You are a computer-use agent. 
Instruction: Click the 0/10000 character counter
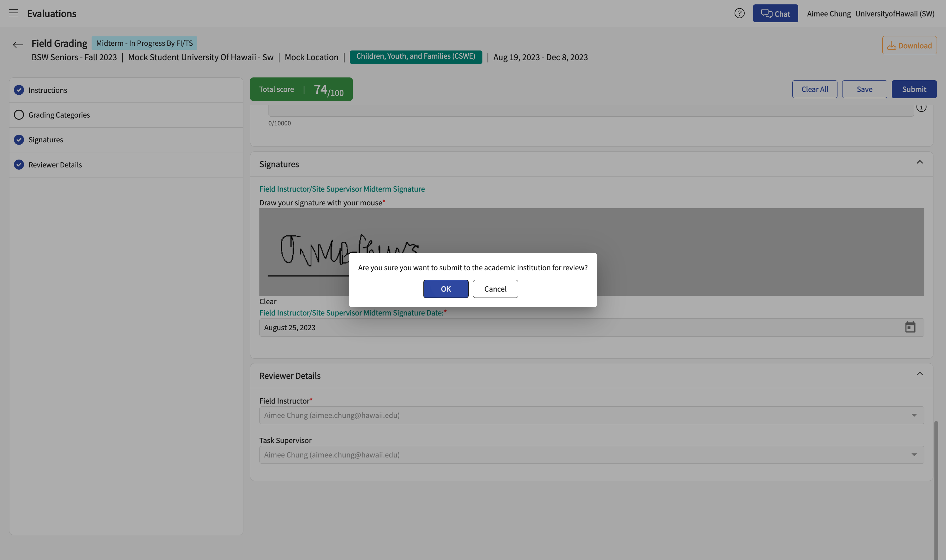coord(279,123)
